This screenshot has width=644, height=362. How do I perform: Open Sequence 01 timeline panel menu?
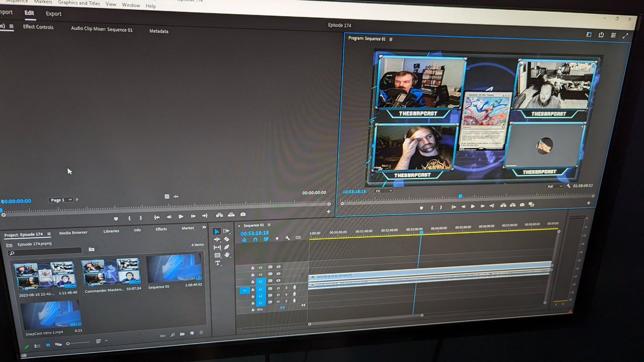(269, 225)
